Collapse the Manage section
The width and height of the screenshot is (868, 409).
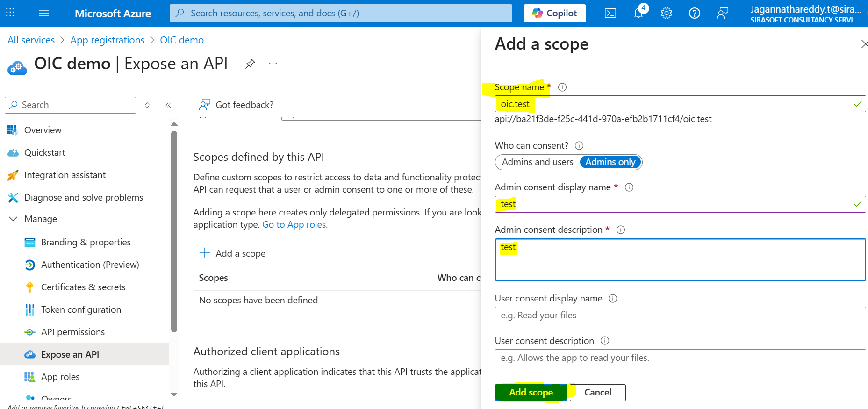(13, 219)
